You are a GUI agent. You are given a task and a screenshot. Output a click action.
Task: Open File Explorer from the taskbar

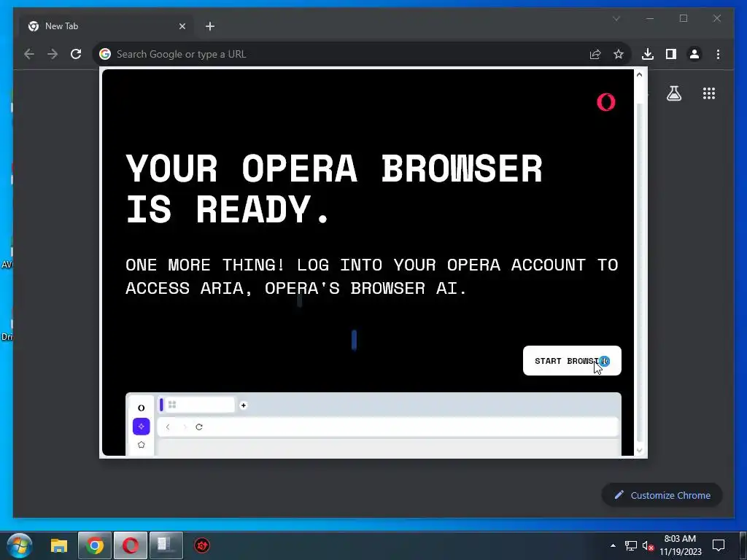tap(59, 545)
